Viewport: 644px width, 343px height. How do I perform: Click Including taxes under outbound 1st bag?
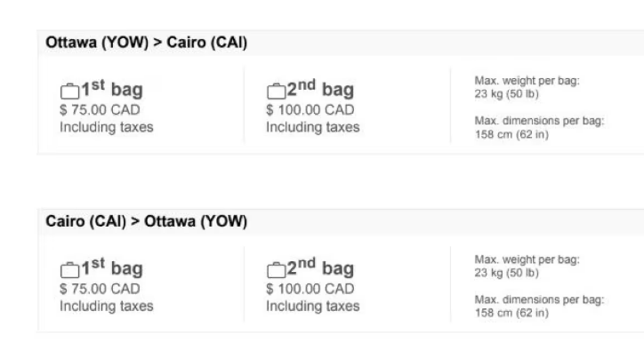tap(107, 128)
